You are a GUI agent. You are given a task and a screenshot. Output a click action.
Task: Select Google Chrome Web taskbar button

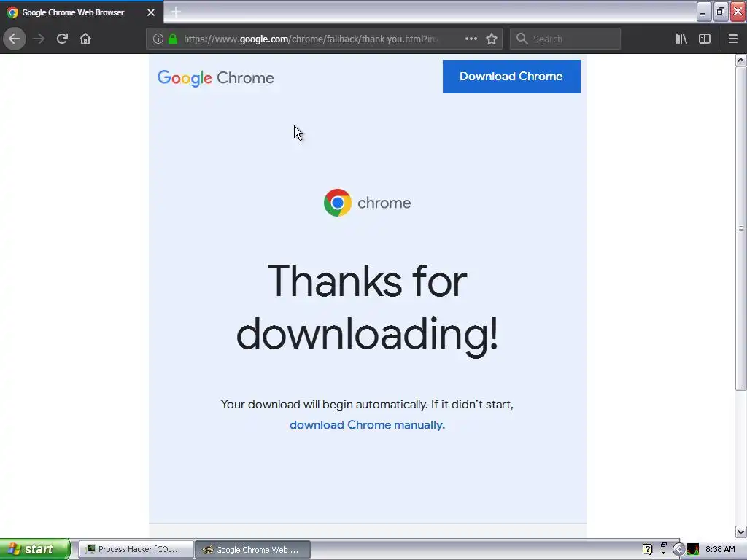coord(253,550)
